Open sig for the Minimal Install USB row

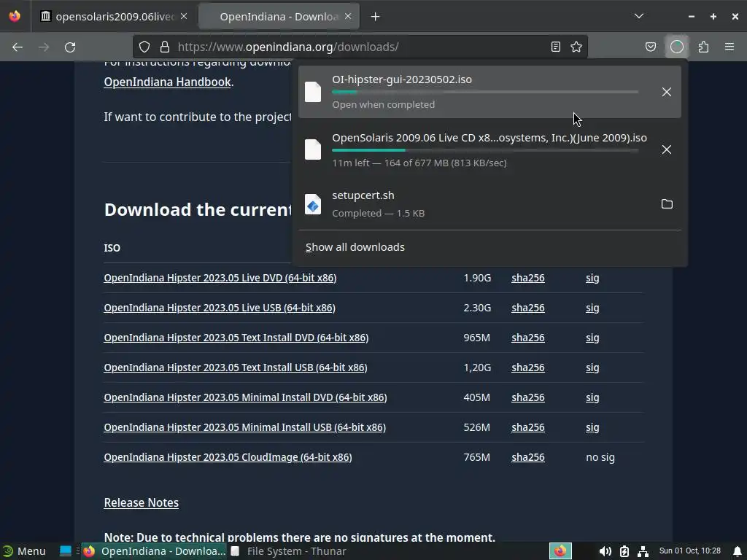point(592,427)
